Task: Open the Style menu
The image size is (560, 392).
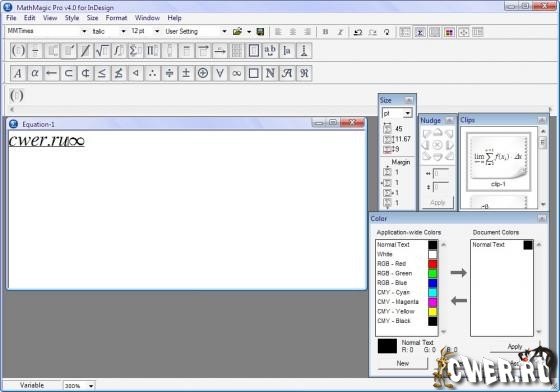Action: tap(72, 18)
